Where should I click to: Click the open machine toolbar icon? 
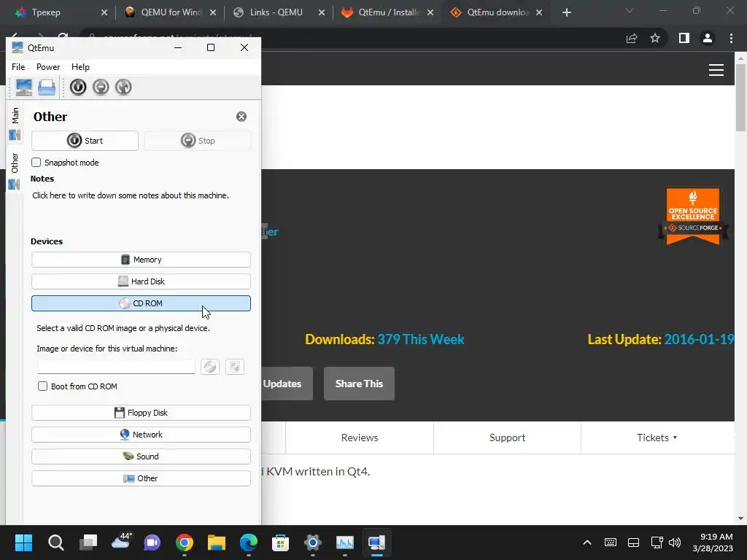[46, 87]
